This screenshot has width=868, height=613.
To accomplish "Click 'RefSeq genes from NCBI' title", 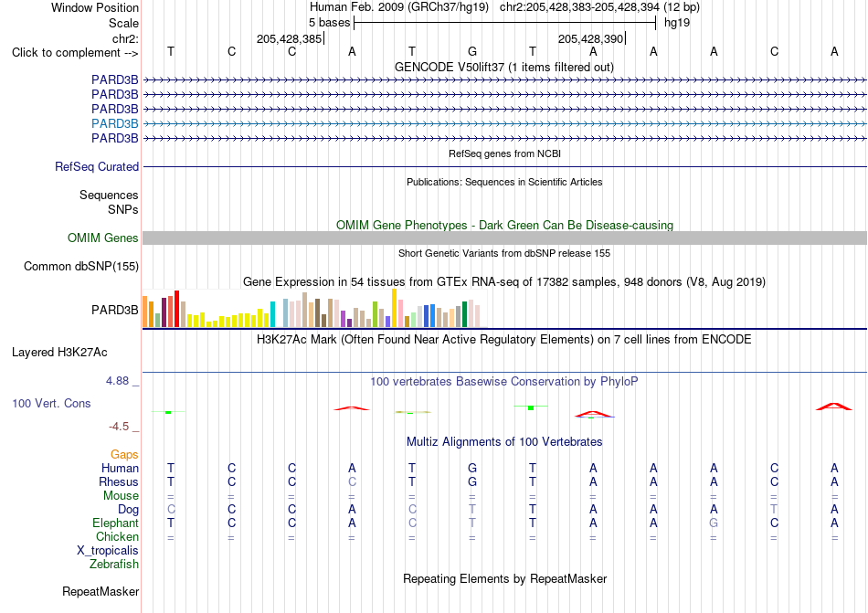I will click(x=505, y=153).
